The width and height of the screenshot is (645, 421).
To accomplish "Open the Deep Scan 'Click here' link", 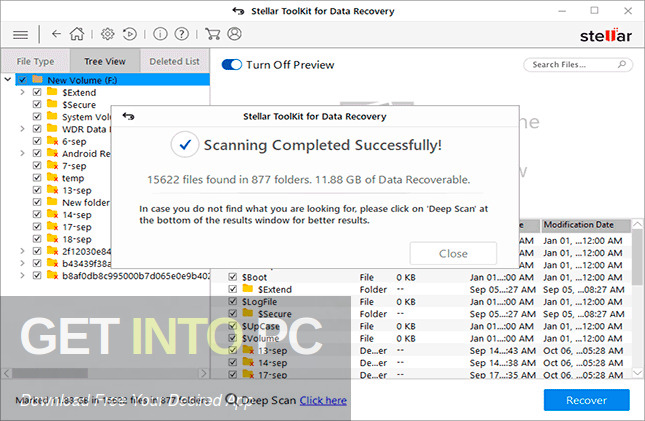I will tap(323, 400).
